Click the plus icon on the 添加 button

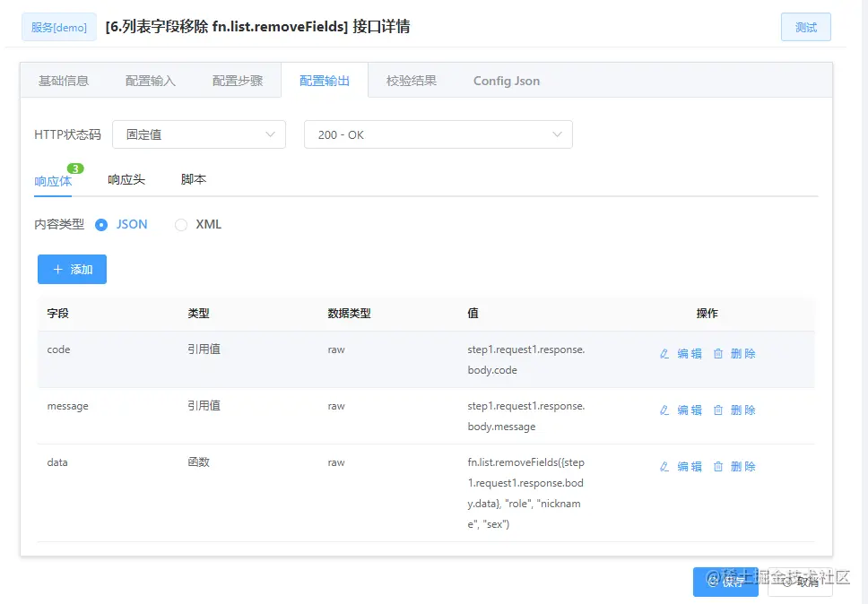click(x=59, y=269)
